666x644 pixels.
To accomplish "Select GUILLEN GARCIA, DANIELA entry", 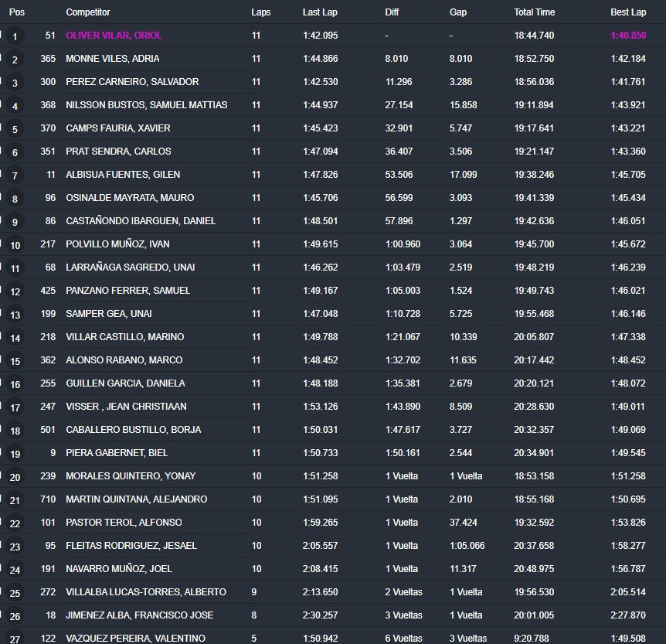I will [x=125, y=383].
